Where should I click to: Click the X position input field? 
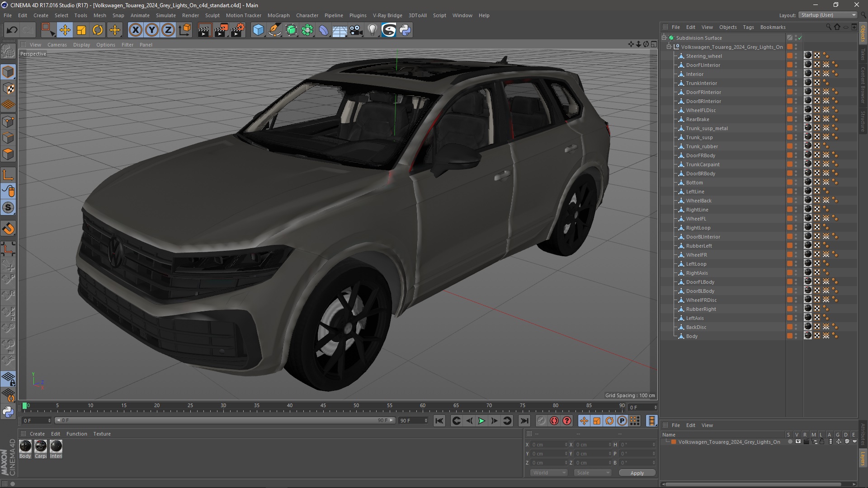click(548, 445)
